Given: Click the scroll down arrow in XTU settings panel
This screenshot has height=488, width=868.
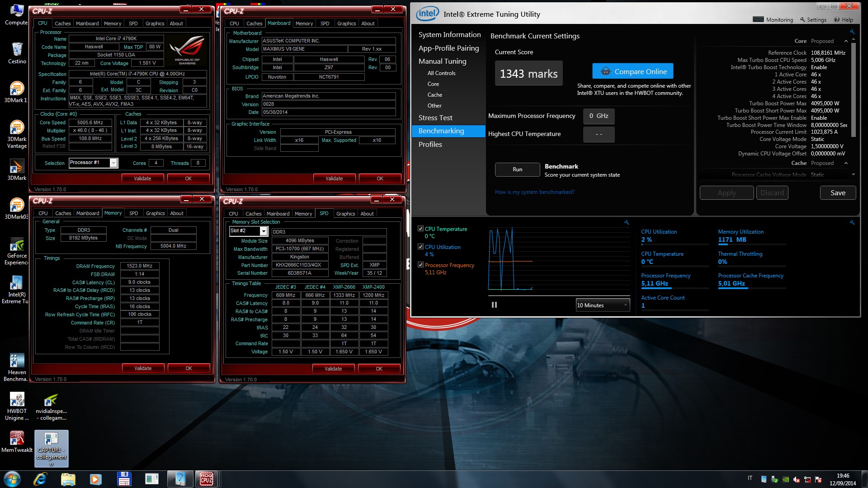Looking at the screenshot, I should point(854,174).
